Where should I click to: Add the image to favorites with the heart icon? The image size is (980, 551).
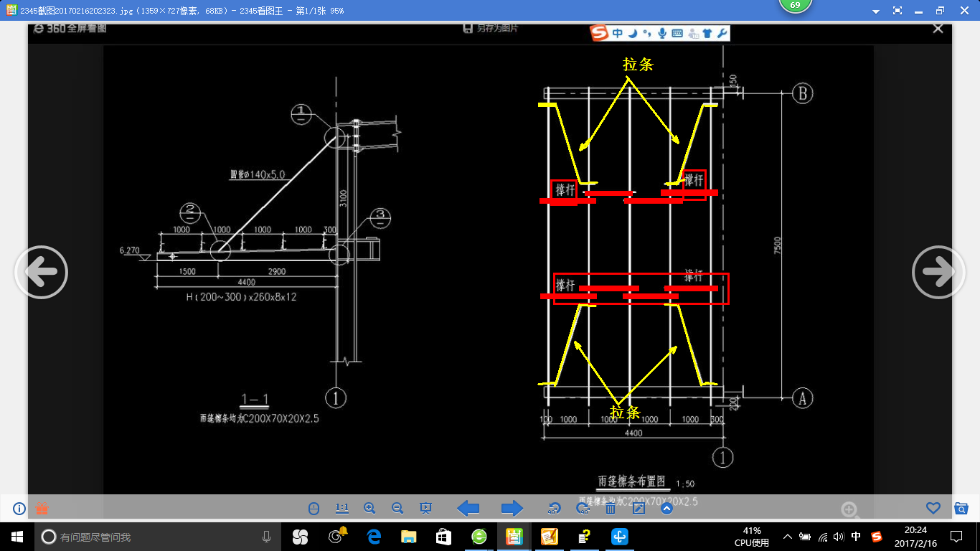(x=933, y=508)
